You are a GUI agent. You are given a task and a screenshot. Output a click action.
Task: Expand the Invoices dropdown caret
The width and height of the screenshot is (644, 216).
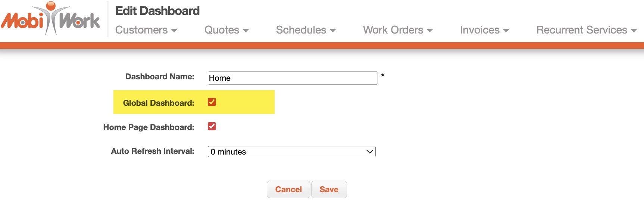click(x=506, y=31)
